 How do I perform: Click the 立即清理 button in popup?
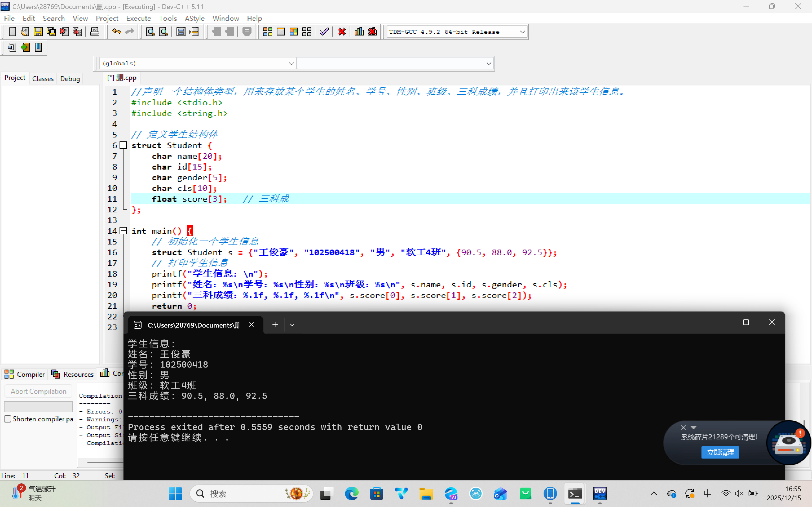(720, 452)
